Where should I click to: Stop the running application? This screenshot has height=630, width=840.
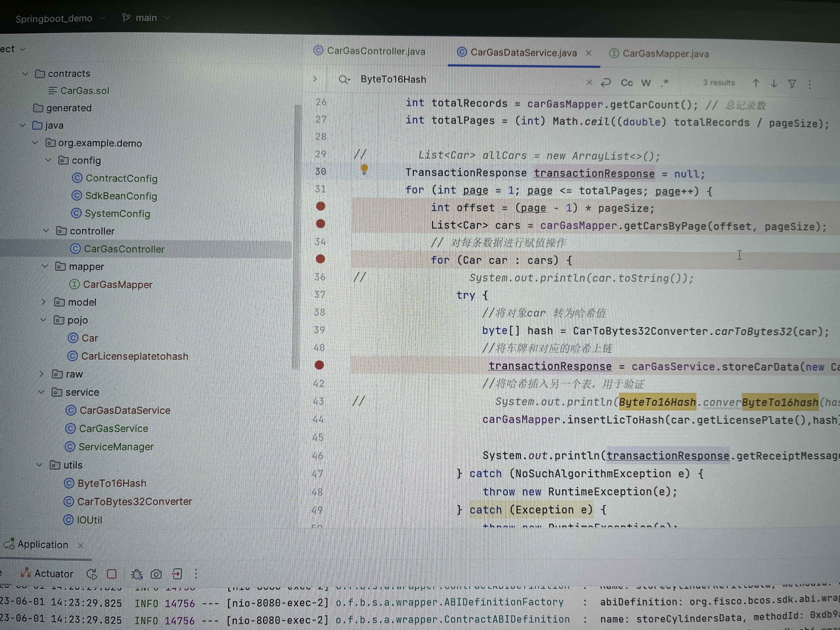pyautogui.click(x=112, y=574)
